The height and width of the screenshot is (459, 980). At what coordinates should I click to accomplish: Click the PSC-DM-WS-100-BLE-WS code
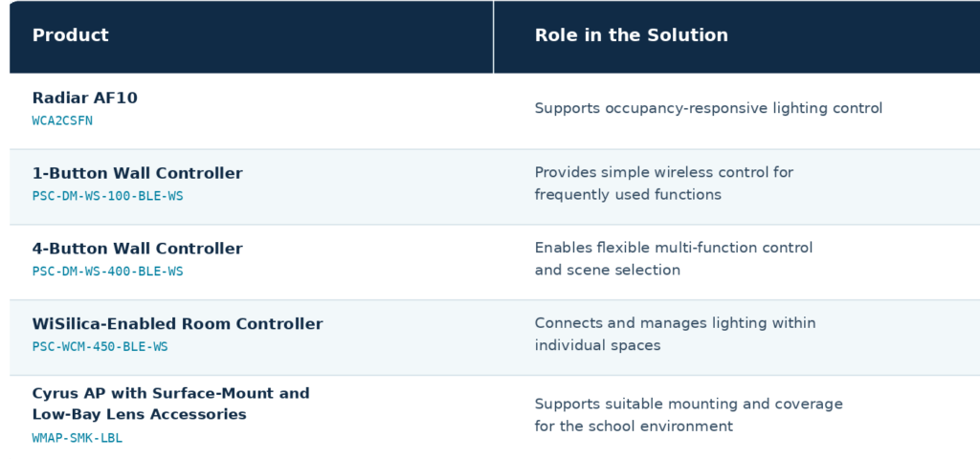pyautogui.click(x=107, y=196)
